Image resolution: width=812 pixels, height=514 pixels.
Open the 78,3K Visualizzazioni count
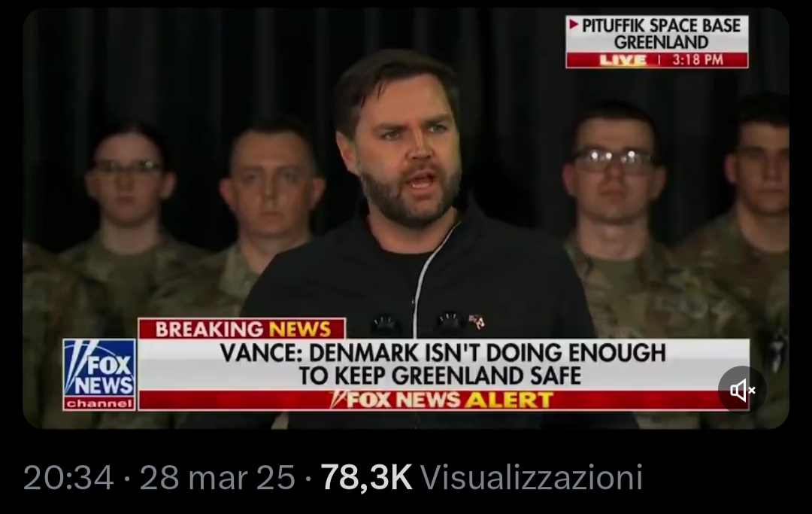tap(482, 476)
